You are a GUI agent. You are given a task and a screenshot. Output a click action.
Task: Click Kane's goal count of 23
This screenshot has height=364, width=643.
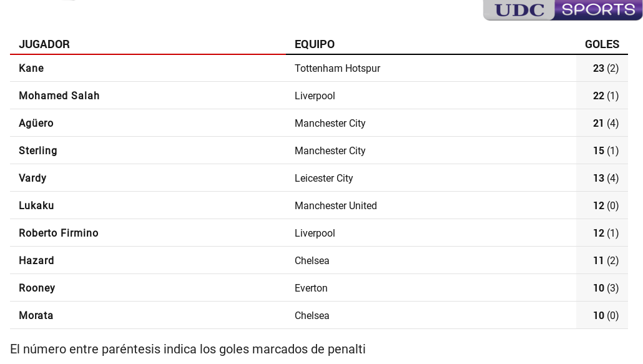(x=599, y=68)
